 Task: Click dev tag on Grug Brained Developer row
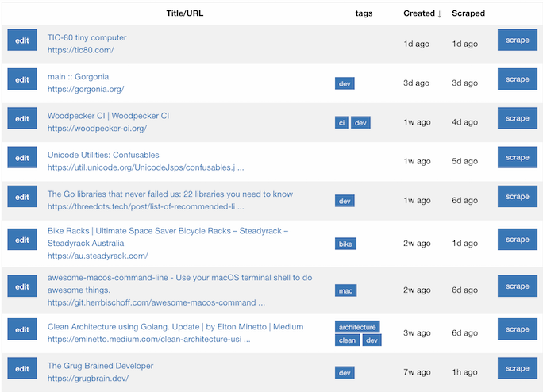(345, 373)
